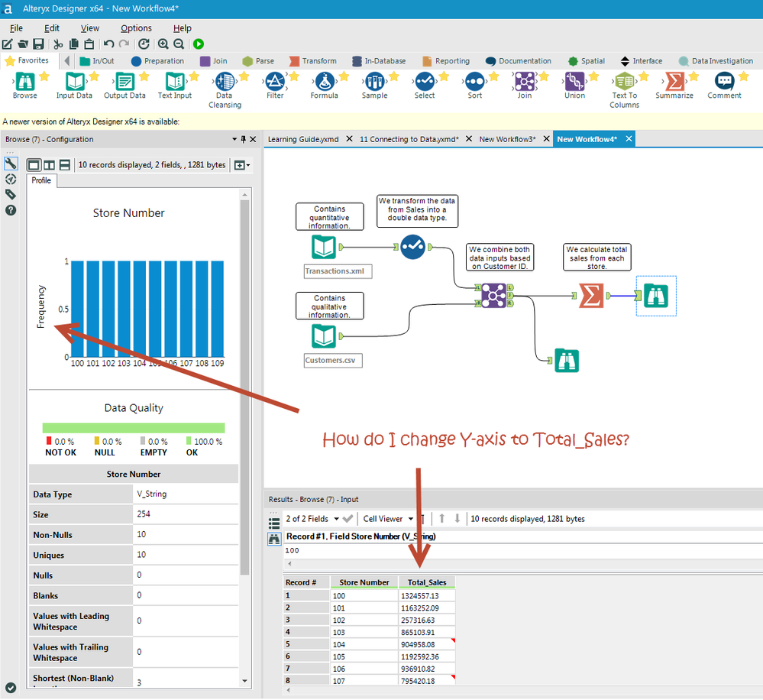Open Configuration panel options dropdown arrow
The width and height of the screenshot is (763, 700).
(x=234, y=139)
